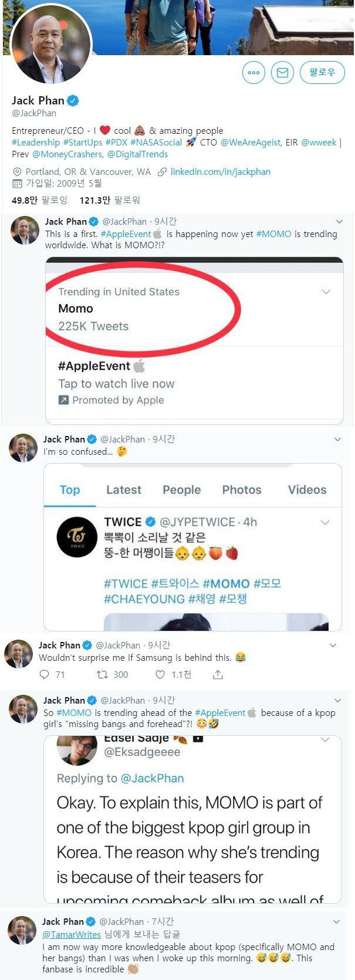Click the more options ellipsis button on profile
Image resolution: width=355 pixels, height=980 pixels.
253,73
